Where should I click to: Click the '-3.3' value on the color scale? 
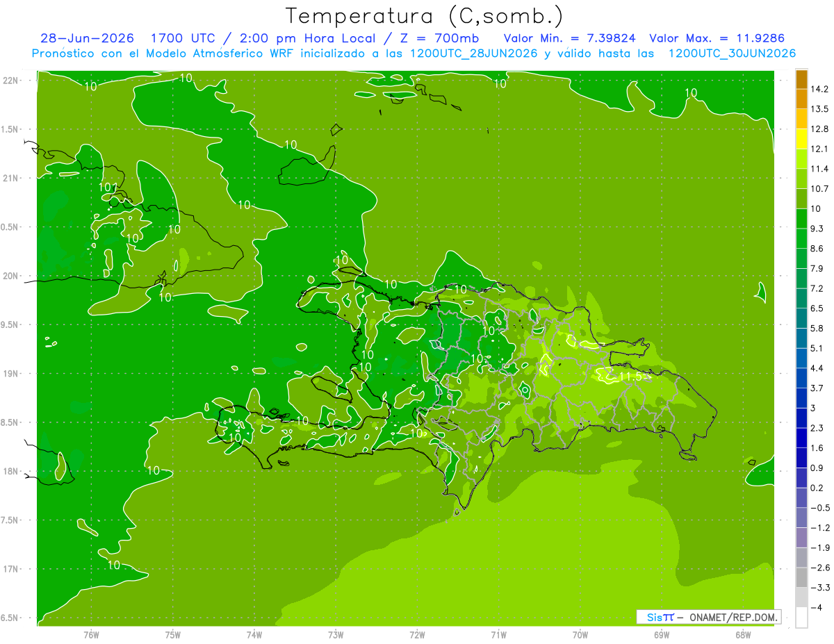pos(820,588)
